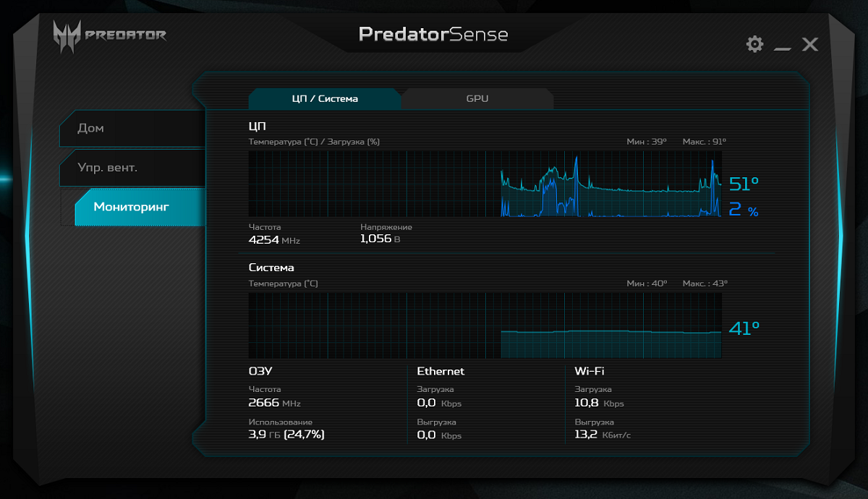The image size is (868, 499).
Task: Click the ЦП section heading
Action: 258,127
